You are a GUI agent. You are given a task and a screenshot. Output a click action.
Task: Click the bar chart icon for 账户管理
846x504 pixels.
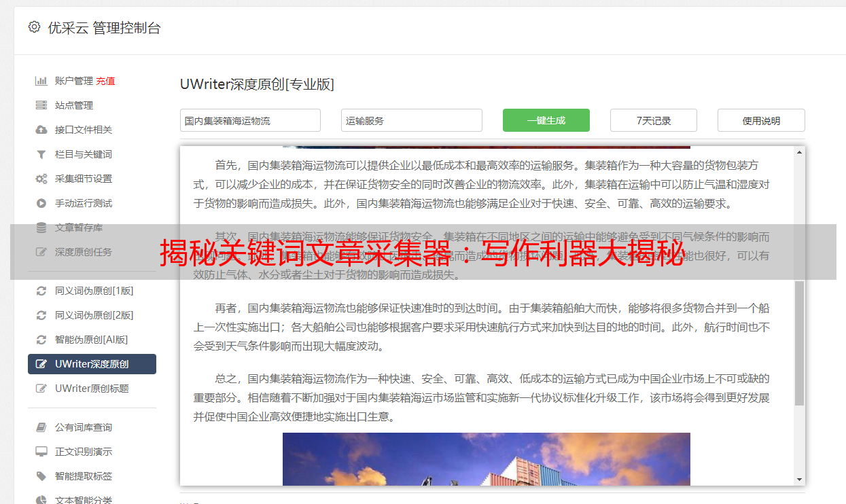point(41,81)
